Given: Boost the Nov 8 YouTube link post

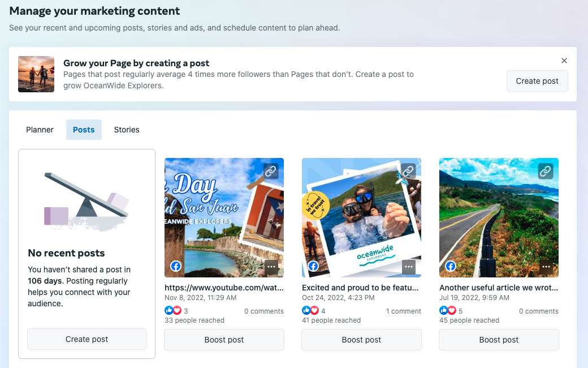Looking at the screenshot, I should (x=224, y=340).
